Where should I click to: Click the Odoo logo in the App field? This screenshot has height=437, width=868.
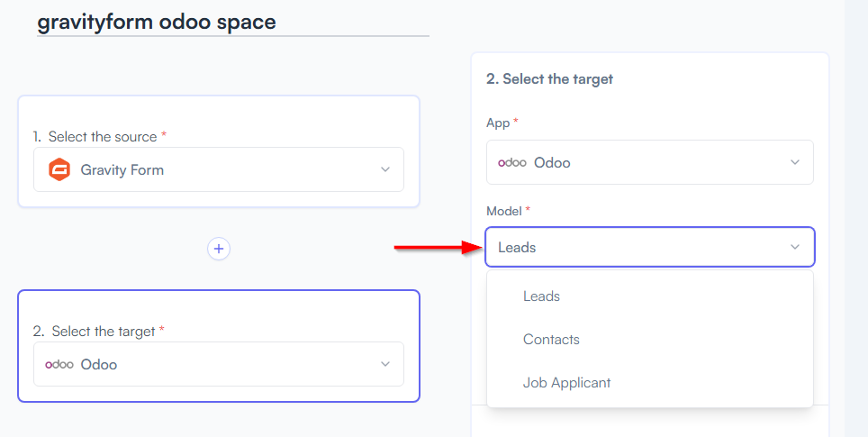click(512, 163)
